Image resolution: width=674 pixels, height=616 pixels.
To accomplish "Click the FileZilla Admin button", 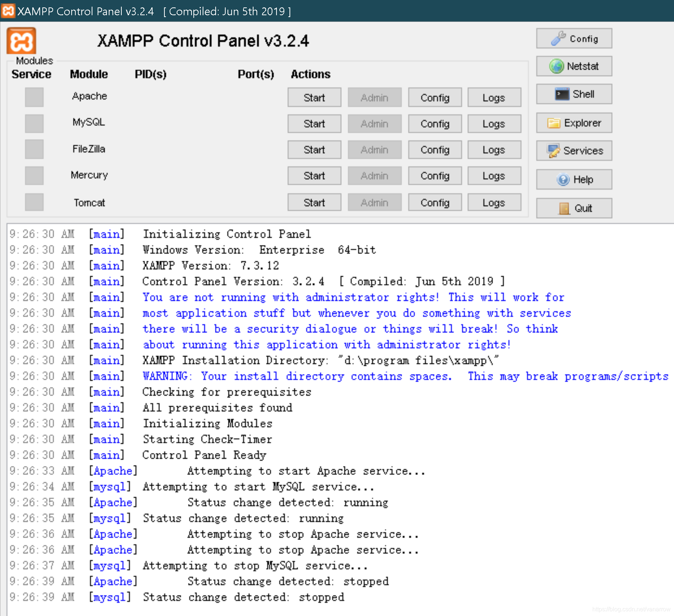I will pos(375,150).
